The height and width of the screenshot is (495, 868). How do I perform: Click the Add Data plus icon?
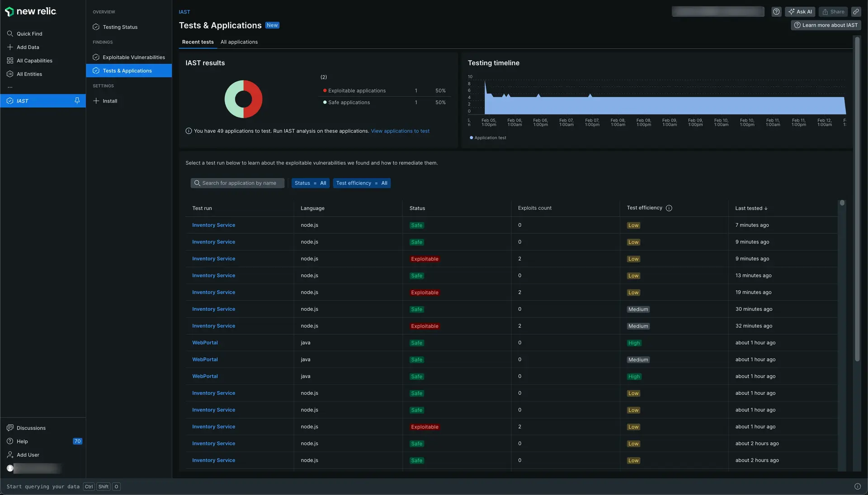coord(10,47)
